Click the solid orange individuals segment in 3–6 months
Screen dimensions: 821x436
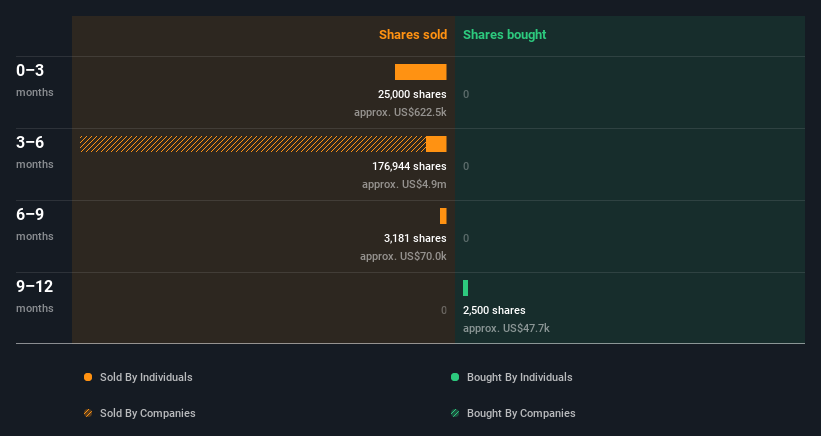click(436, 144)
